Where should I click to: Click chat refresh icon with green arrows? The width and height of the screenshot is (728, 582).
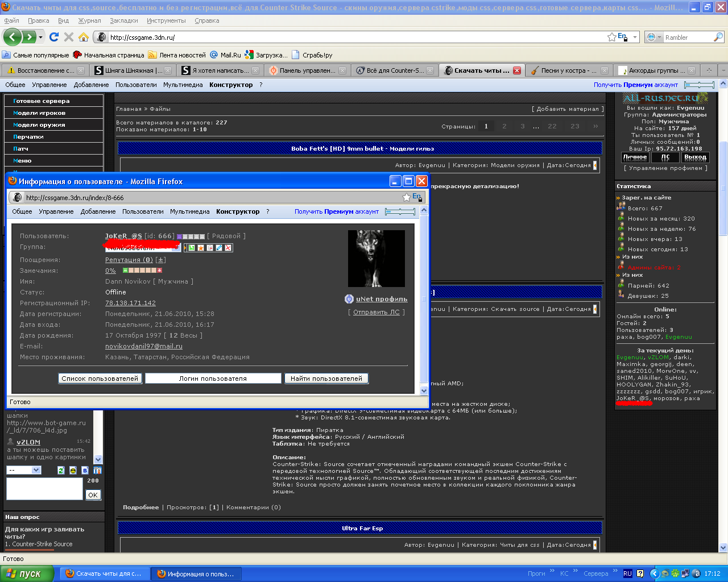click(x=61, y=471)
